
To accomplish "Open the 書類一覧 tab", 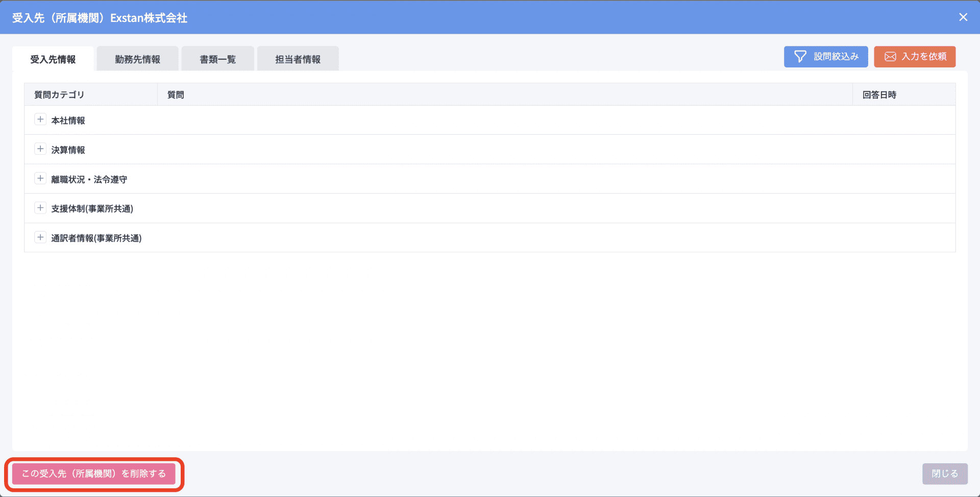I will [217, 59].
